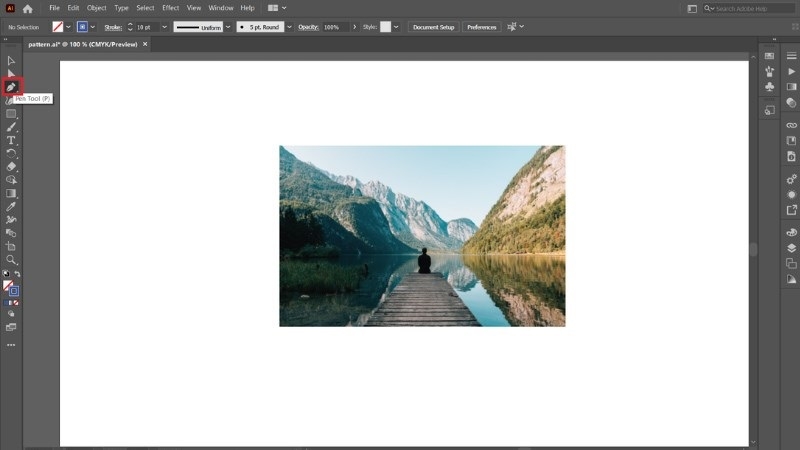
Task: Open the Preferences button
Action: click(x=481, y=27)
